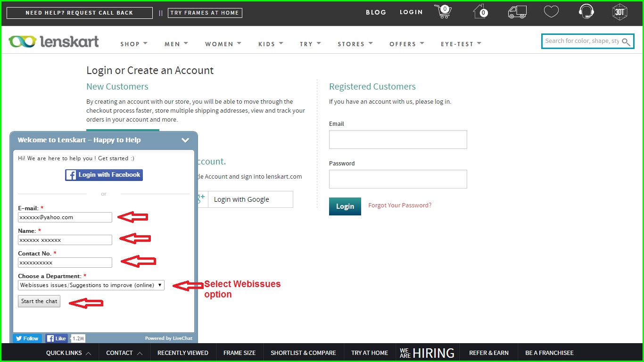
Task: Click the Start the chat button
Action: [39, 301]
